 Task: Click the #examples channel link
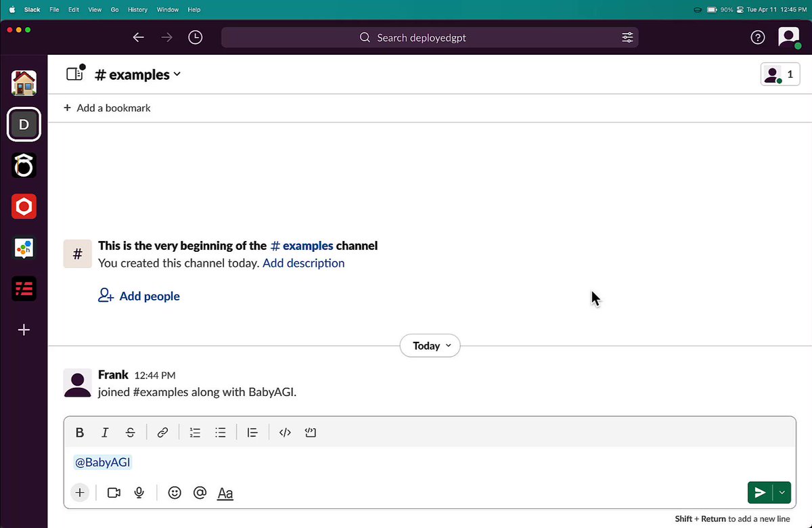tap(302, 246)
